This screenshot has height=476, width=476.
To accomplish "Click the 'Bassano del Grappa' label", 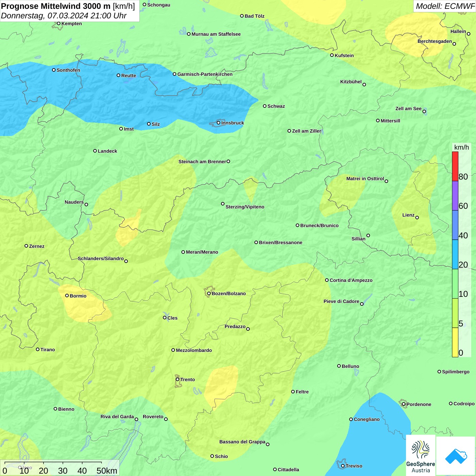I will point(242,442).
